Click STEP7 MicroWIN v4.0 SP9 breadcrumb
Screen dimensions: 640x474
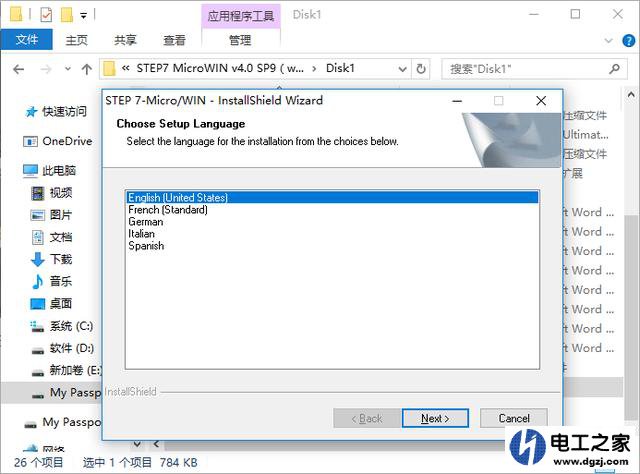220,68
